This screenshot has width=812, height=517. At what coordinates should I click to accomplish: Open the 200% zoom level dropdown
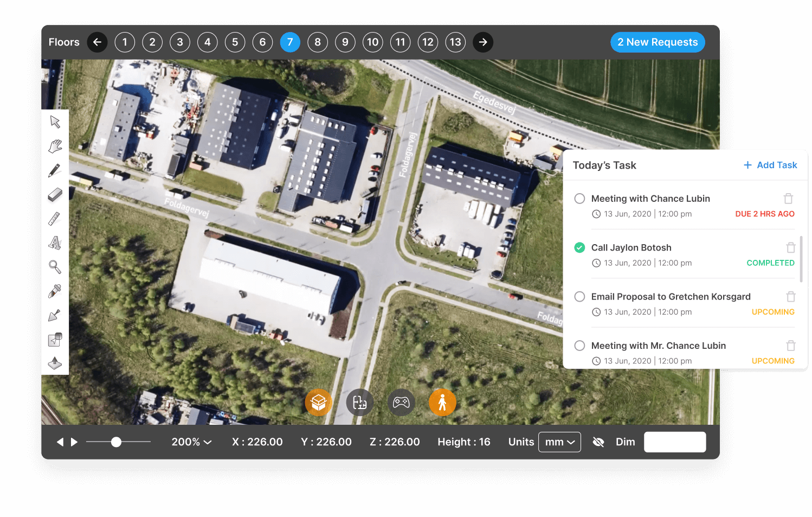(191, 442)
